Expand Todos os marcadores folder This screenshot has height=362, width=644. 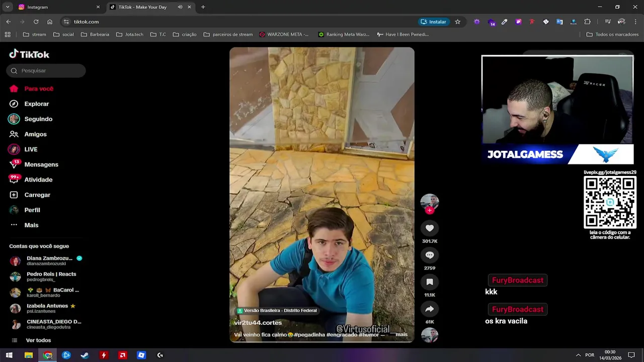click(612, 34)
